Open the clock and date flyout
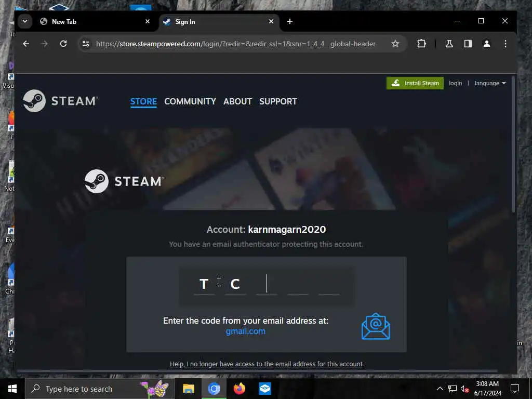 pos(487,389)
